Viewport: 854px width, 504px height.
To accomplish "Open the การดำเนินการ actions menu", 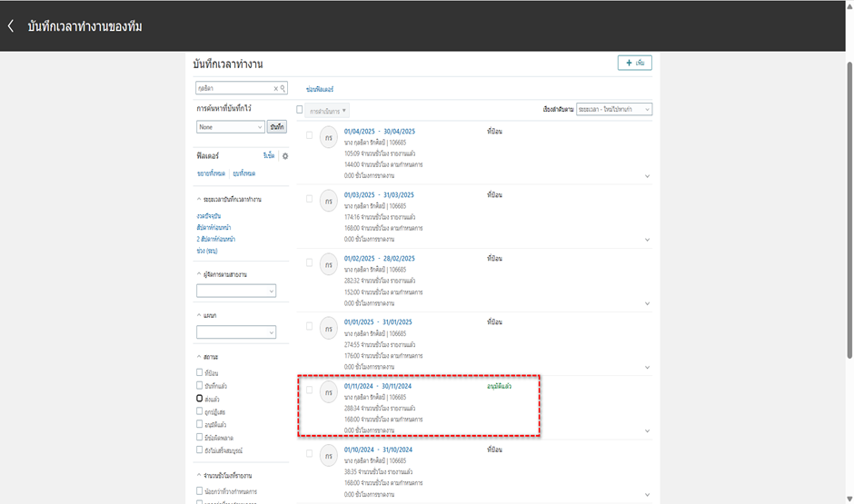I will [x=328, y=110].
